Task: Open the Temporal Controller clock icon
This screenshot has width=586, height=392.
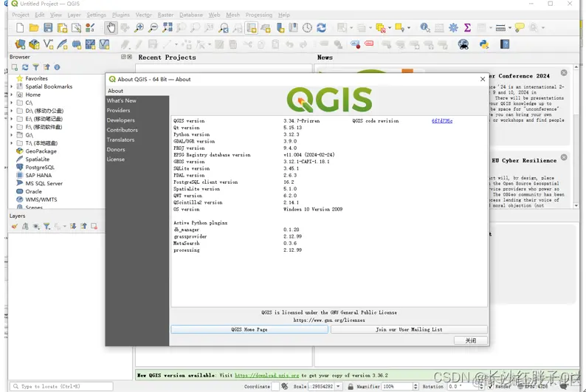Action: 307,28
